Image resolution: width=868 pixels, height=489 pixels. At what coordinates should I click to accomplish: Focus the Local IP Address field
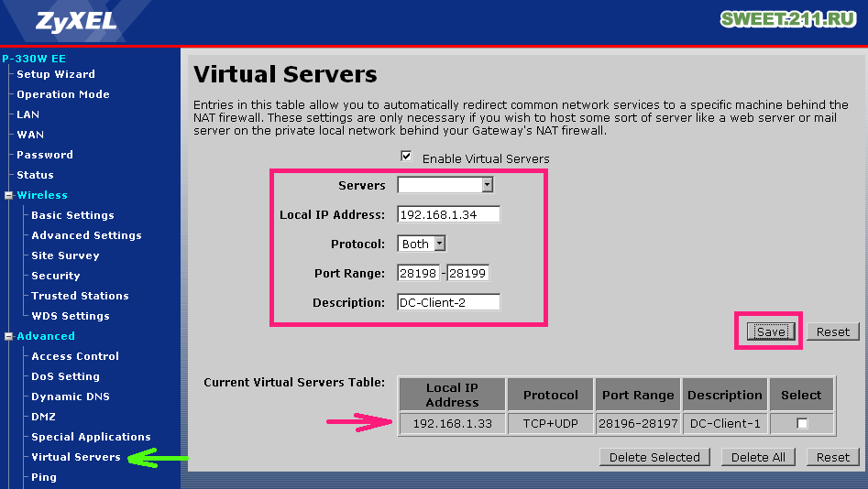click(448, 214)
